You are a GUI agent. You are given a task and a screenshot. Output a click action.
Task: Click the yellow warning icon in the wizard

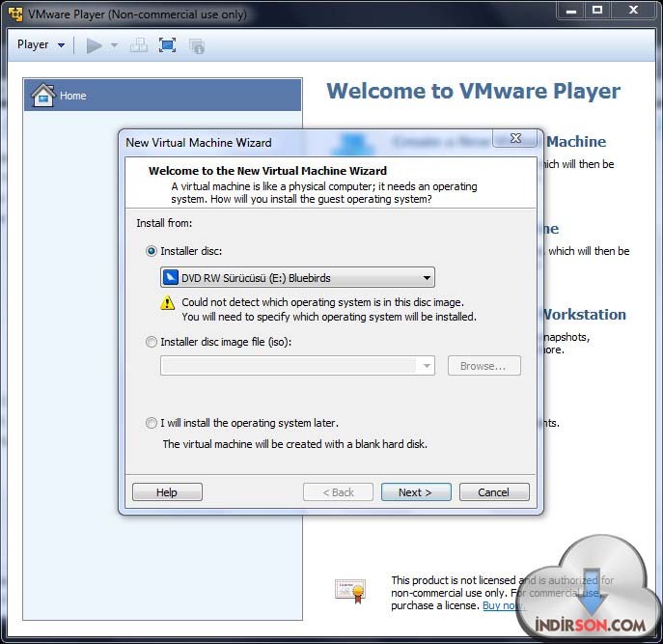click(168, 302)
